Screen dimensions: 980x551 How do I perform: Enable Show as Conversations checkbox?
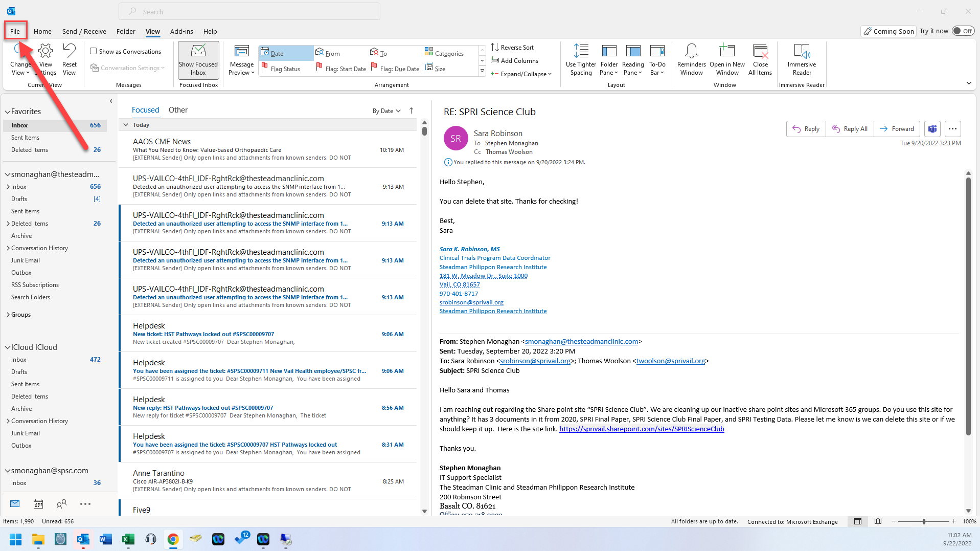(94, 51)
